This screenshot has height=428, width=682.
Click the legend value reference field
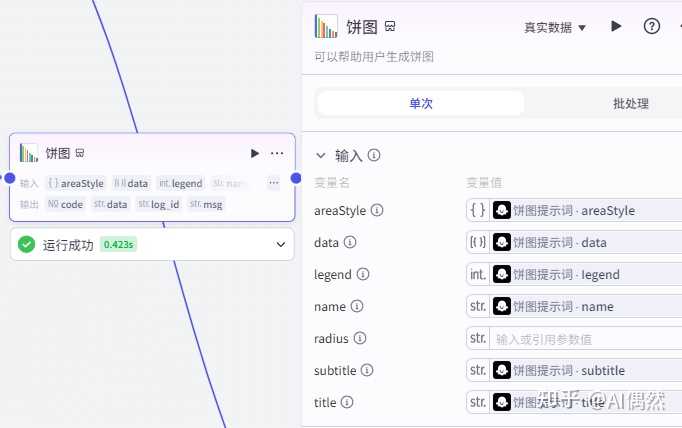pyautogui.click(x=585, y=274)
